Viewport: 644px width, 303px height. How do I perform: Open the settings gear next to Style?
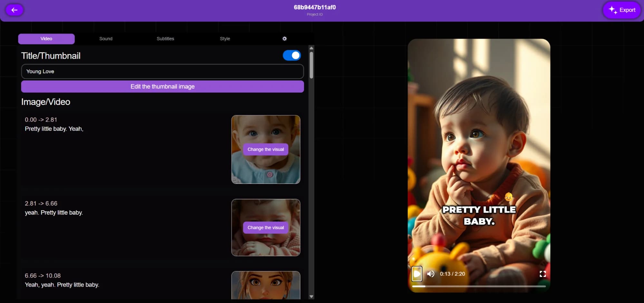tap(284, 38)
